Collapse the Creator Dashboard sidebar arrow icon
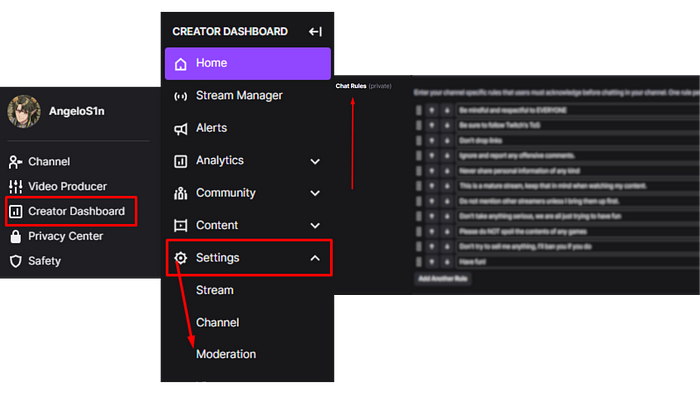 315,32
